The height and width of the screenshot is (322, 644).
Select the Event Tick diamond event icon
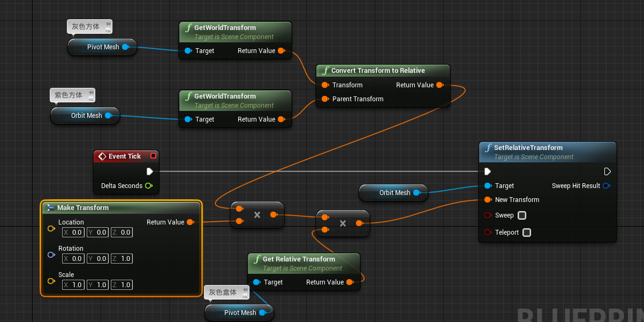coord(102,156)
